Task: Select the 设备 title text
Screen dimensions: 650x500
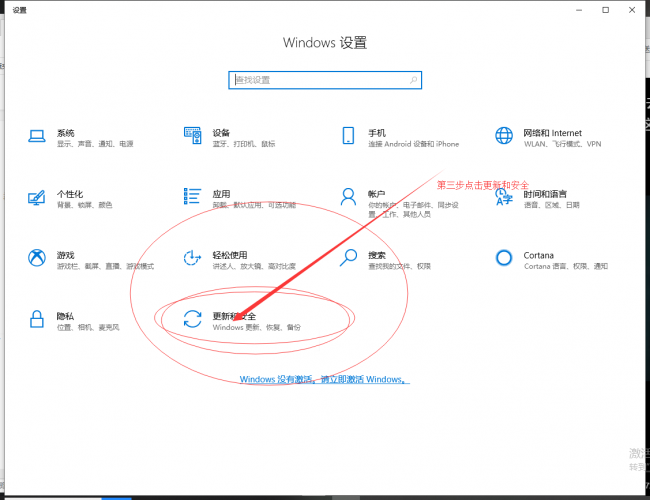Action: click(221, 133)
